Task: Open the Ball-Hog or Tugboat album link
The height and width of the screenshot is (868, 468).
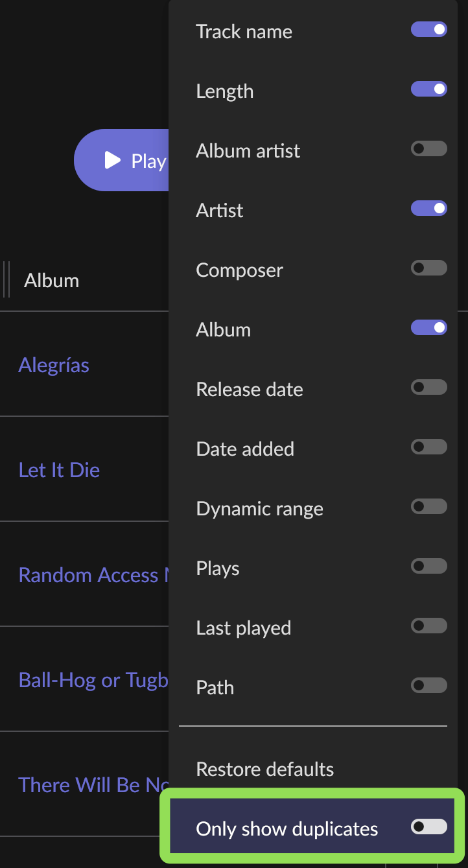Action: [x=93, y=680]
